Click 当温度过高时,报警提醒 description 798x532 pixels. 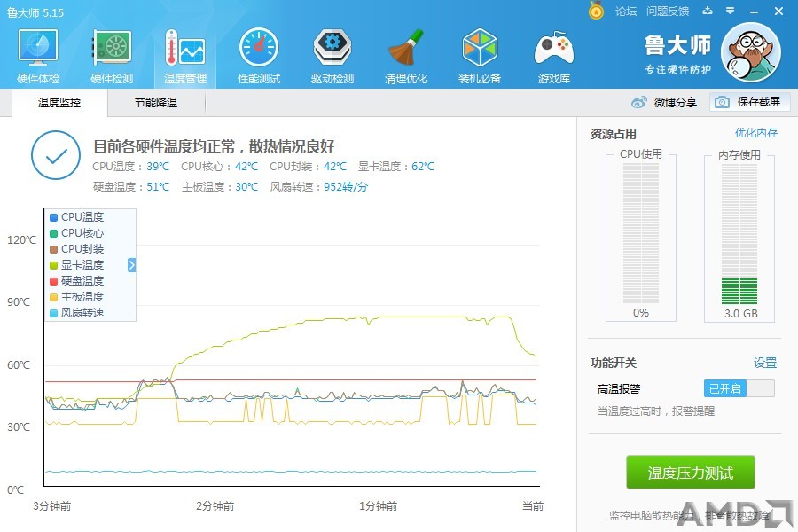point(656,411)
